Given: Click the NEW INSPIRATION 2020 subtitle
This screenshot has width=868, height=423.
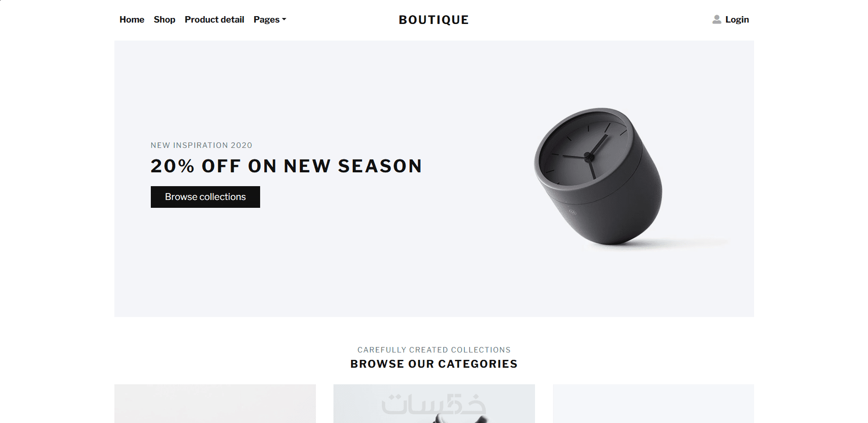Looking at the screenshot, I should 202,145.
